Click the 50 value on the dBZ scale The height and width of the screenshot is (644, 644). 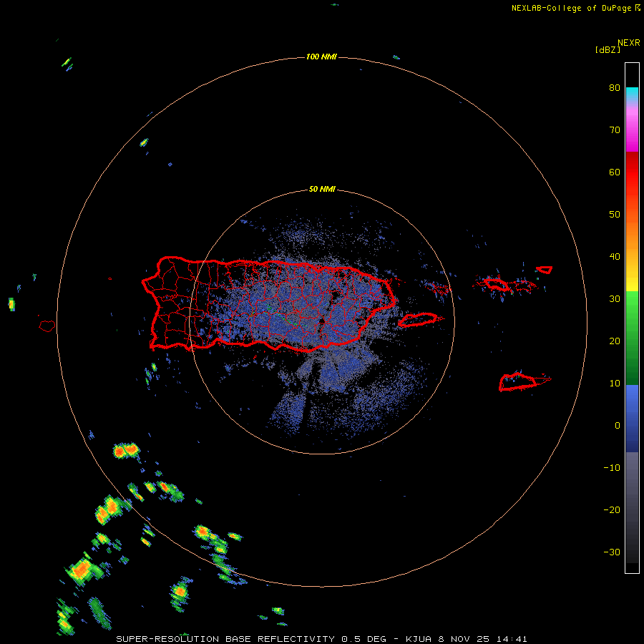pyautogui.click(x=615, y=215)
